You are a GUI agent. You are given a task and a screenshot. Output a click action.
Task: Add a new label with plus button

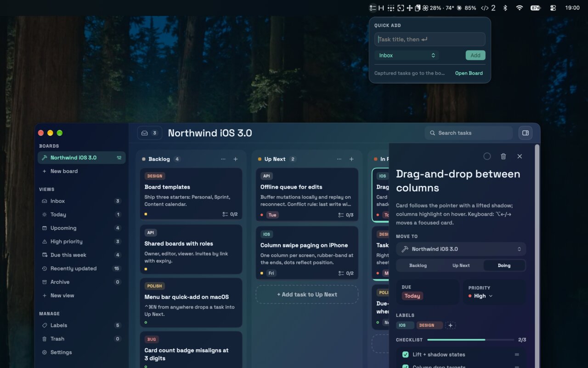[450, 325]
